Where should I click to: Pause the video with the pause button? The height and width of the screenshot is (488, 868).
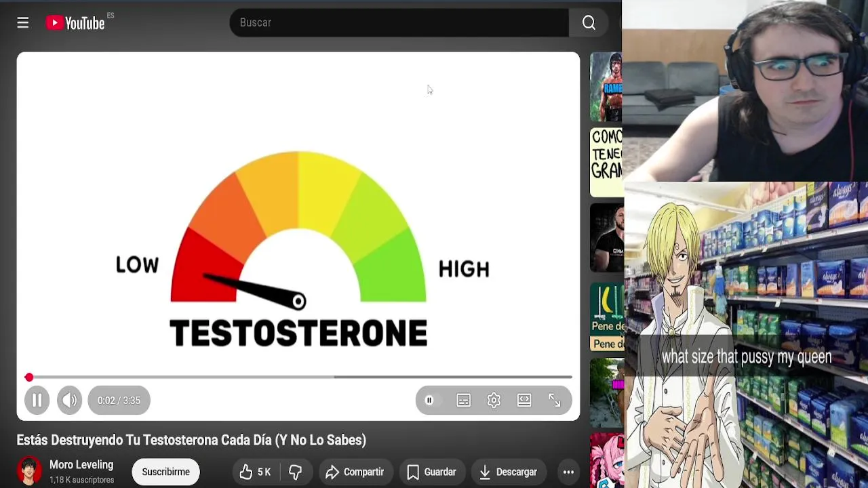(37, 401)
